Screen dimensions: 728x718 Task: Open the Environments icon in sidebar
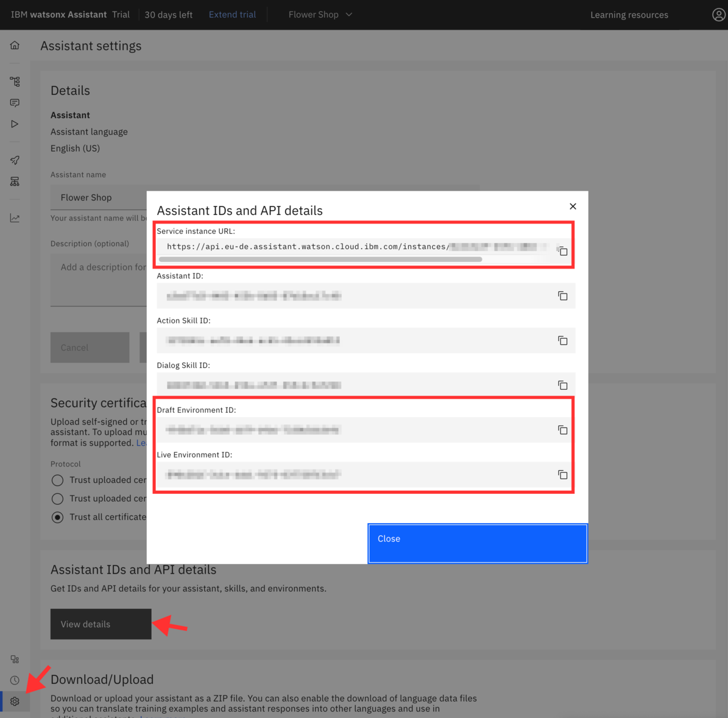[x=15, y=181]
